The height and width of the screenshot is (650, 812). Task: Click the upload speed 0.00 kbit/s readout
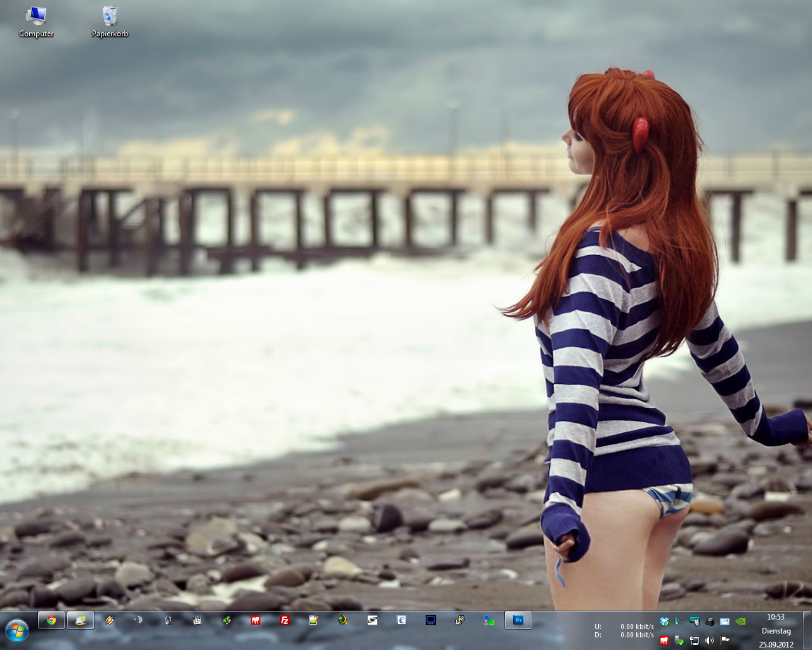click(637, 627)
